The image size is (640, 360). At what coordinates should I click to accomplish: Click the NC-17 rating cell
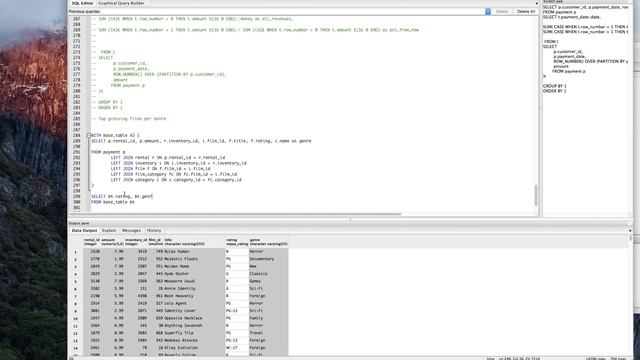[x=237, y=348]
